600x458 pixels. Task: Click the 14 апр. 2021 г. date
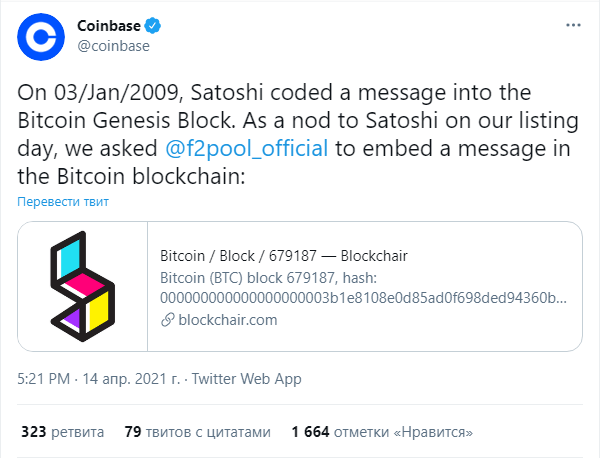tap(131, 379)
